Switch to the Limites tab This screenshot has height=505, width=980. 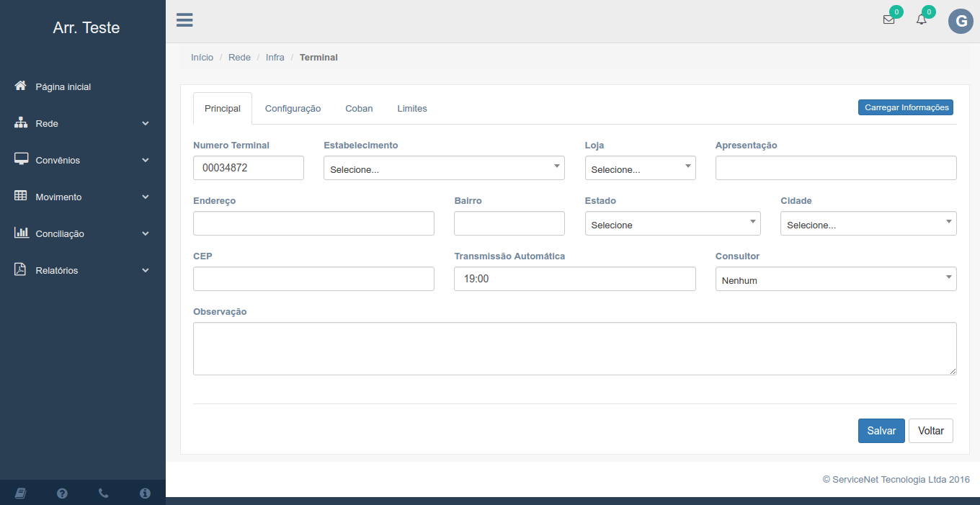point(412,109)
